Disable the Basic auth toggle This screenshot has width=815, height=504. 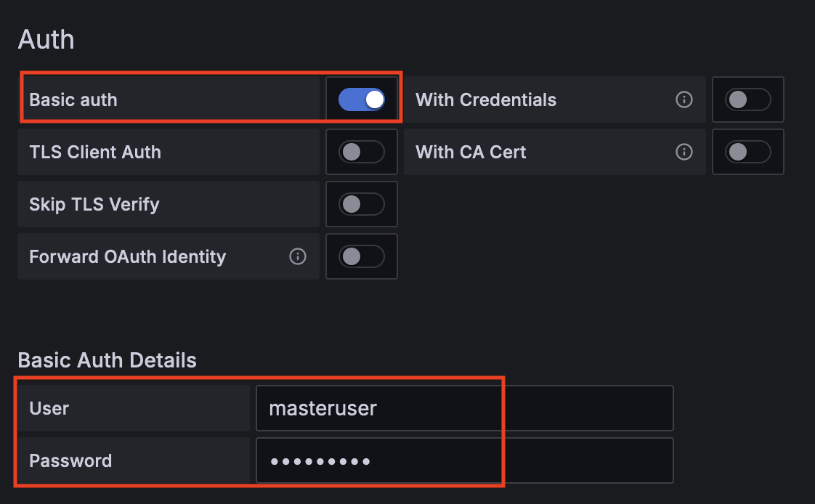(x=362, y=99)
